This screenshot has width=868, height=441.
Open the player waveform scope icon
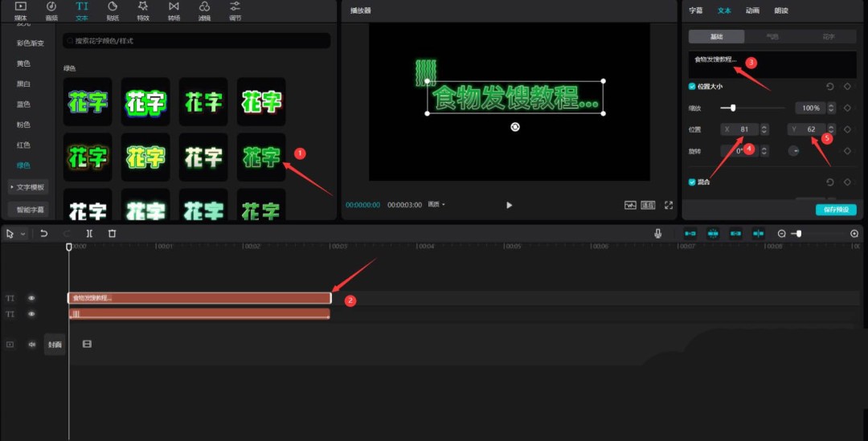coord(630,205)
